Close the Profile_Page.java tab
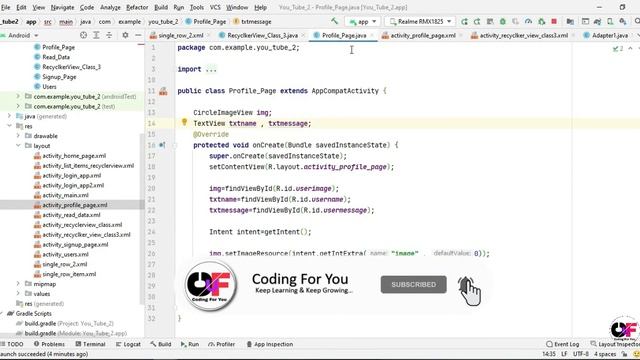Screen dimensions: 640x360 coord(371,36)
